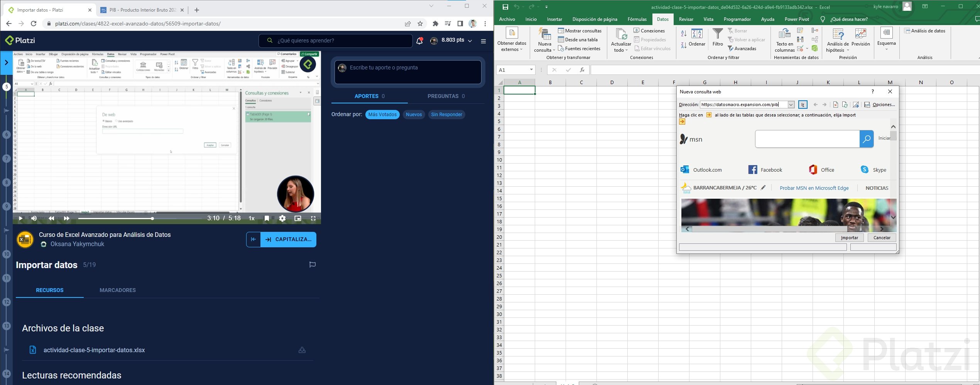Click the Ordenar sort dialog icon
Screen dimensions: 980x385
(697, 34)
